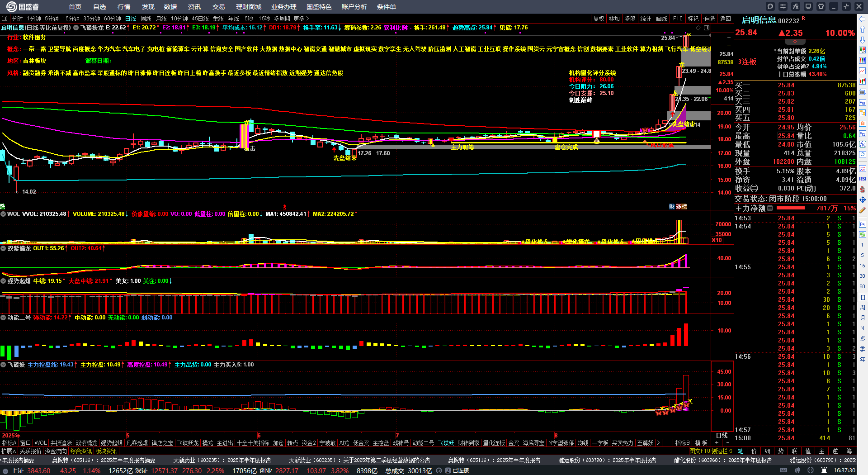Click the window layout icon left of 分时
Image resolution: width=868 pixels, height=475 pixels.
5,19
